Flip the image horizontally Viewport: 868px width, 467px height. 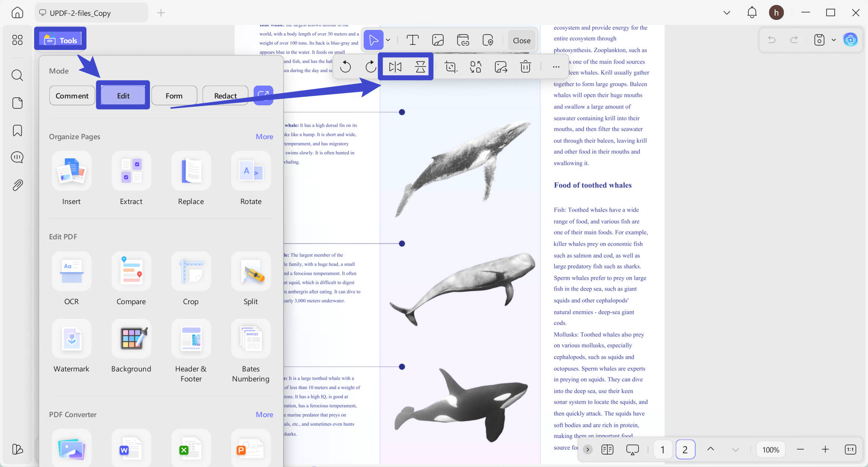point(395,66)
